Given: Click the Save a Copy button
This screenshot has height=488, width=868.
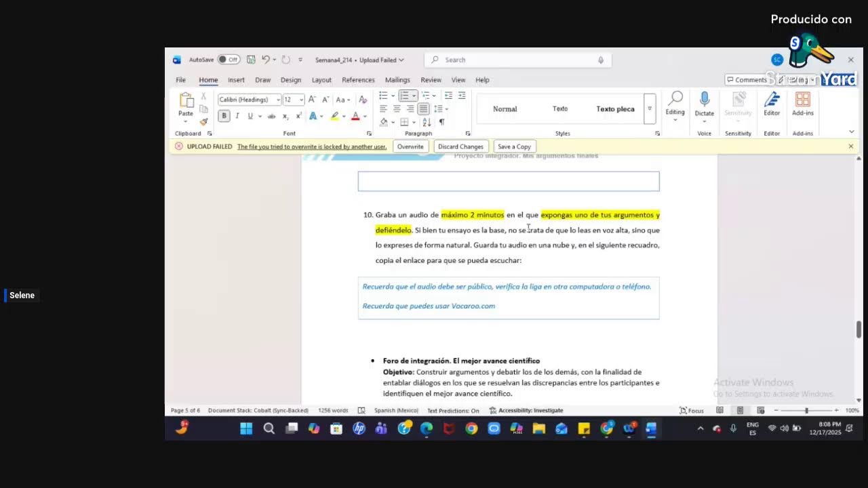Looking at the screenshot, I should pyautogui.click(x=514, y=146).
